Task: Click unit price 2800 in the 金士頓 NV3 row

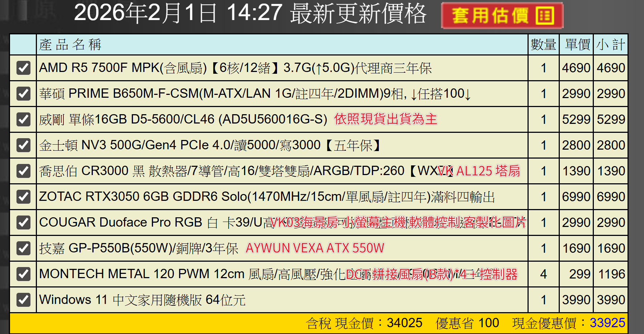Action: [x=576, y=145]
